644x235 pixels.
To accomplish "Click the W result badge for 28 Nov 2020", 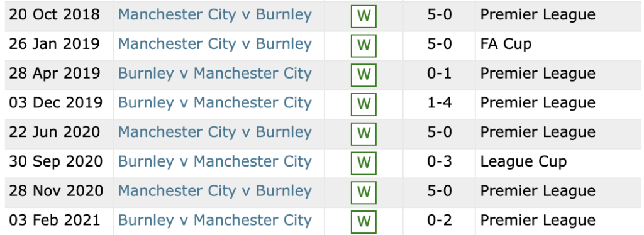I will click(364, 192).
